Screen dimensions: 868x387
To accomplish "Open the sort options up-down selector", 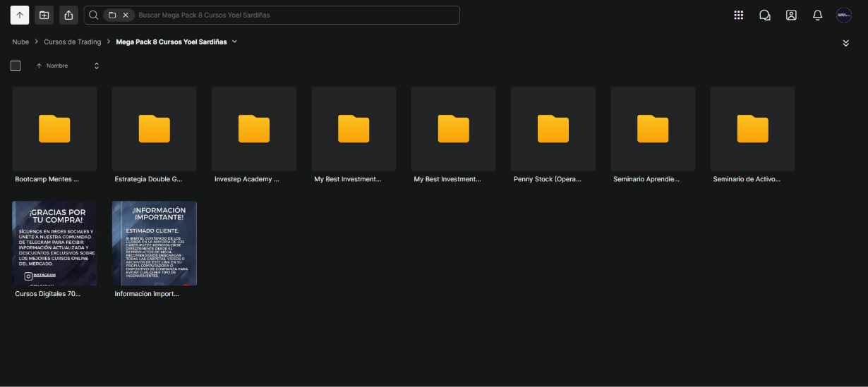I will [x=97, y=66].
